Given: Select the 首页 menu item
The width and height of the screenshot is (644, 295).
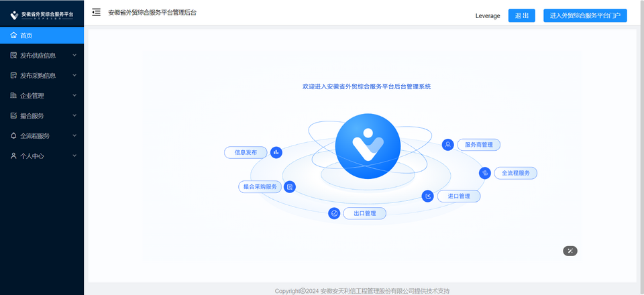Looking at the screenshot, I should [x=42, y=36].
